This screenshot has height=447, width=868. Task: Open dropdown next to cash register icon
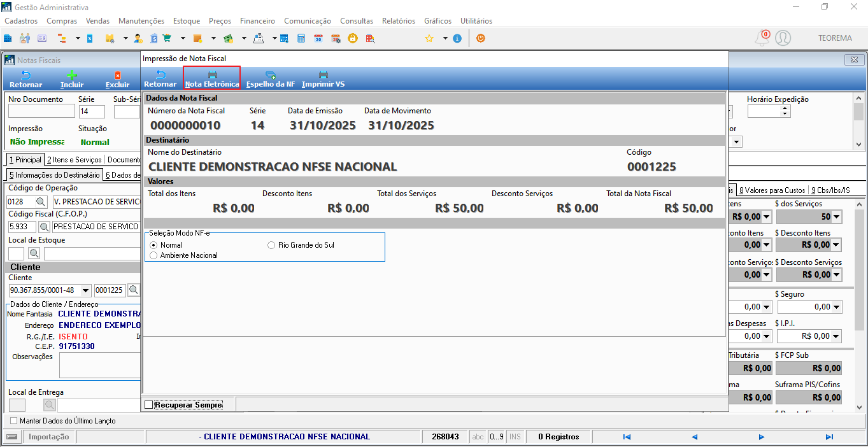pos(274,38)
